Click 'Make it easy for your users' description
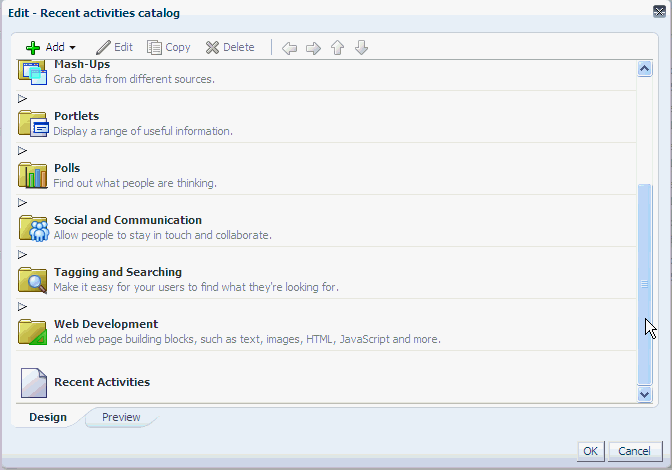Viewport: 672px width, 470px height. pyautogui.click(x=196, y=287)
